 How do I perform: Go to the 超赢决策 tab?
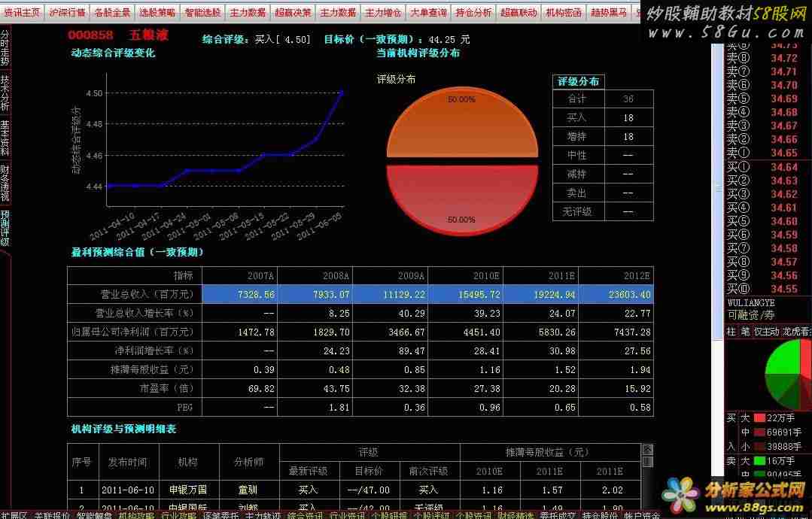click(x=293, y=13)
